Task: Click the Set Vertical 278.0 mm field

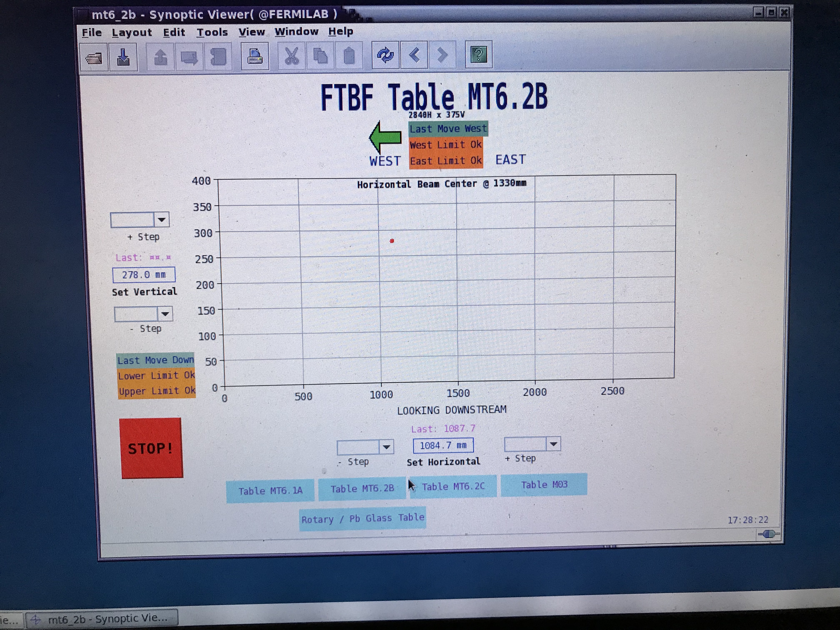Action: (x=144, y=275)
